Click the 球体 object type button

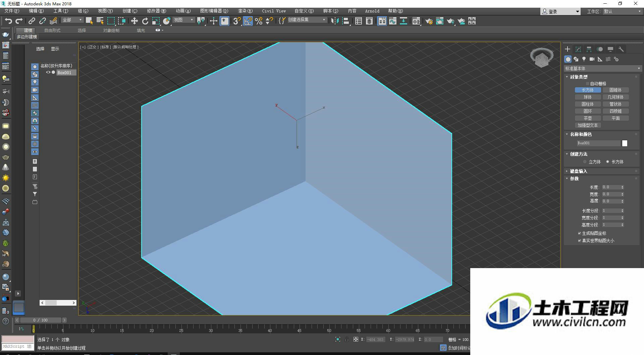pyautogui.click(x=588, y=97)
